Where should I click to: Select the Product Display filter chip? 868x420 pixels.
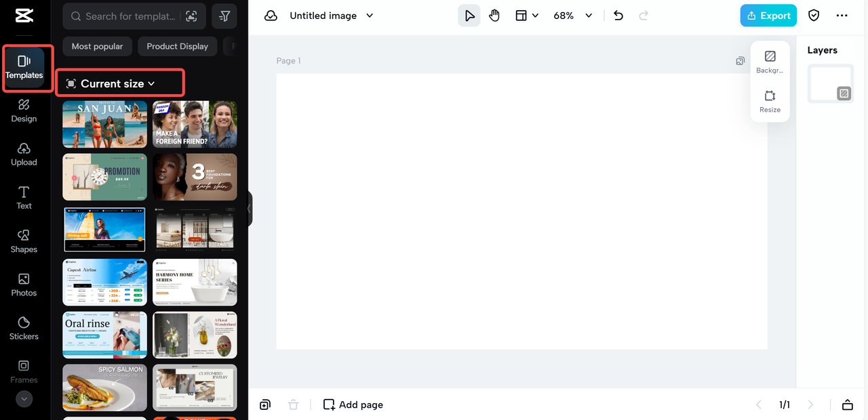tap(177, 46)
